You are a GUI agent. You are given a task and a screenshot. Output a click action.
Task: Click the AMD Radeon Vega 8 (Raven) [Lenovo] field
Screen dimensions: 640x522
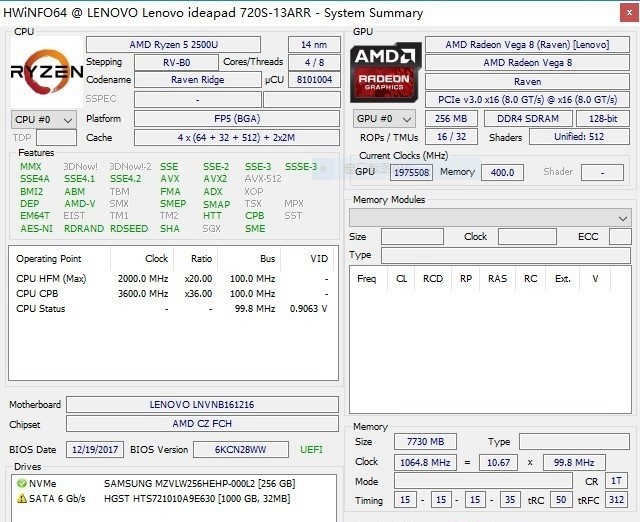[527, 45]
